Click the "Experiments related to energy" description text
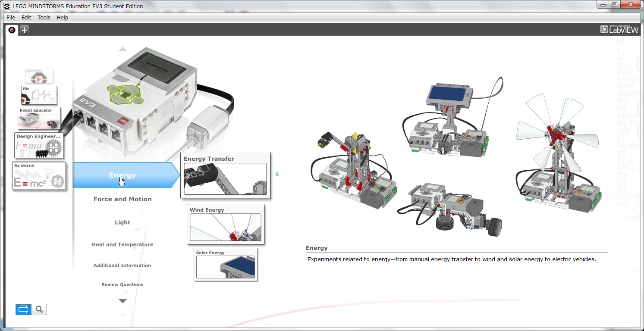The height and width of the screenshot is (331, 644). 451,259
